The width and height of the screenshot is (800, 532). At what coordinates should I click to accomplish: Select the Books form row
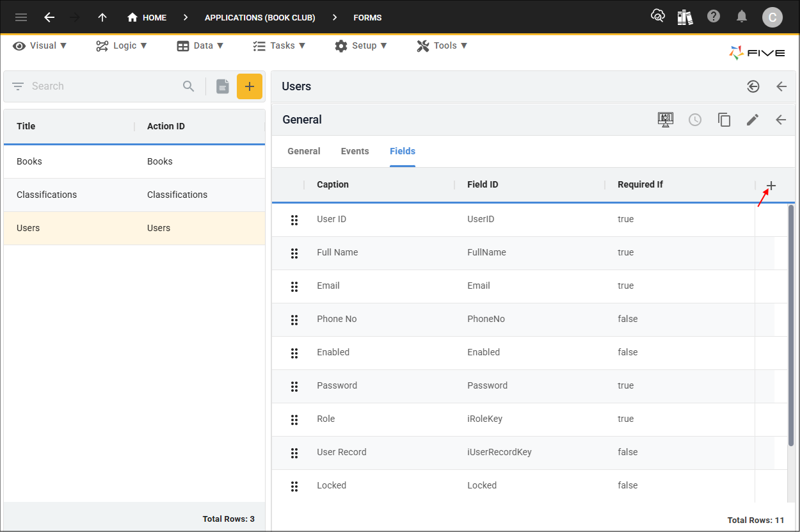[134, 161]
